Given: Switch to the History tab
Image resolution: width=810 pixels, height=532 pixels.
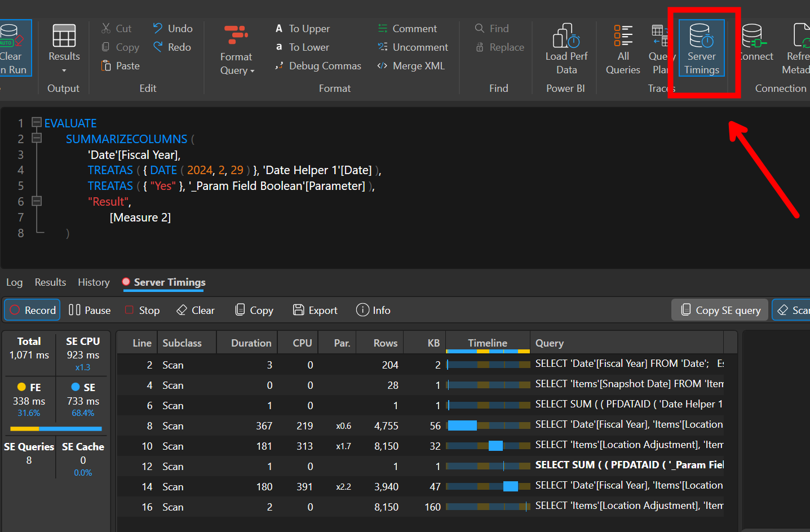Looking at the screenshot, I should [x=94, y=282].
